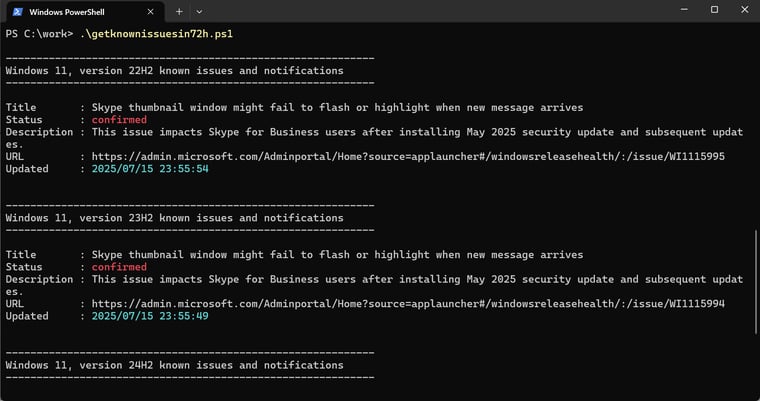The image size is (760, 401).
Task: Click the first Skype thumbnail window title line
Action: click(337, 108)
